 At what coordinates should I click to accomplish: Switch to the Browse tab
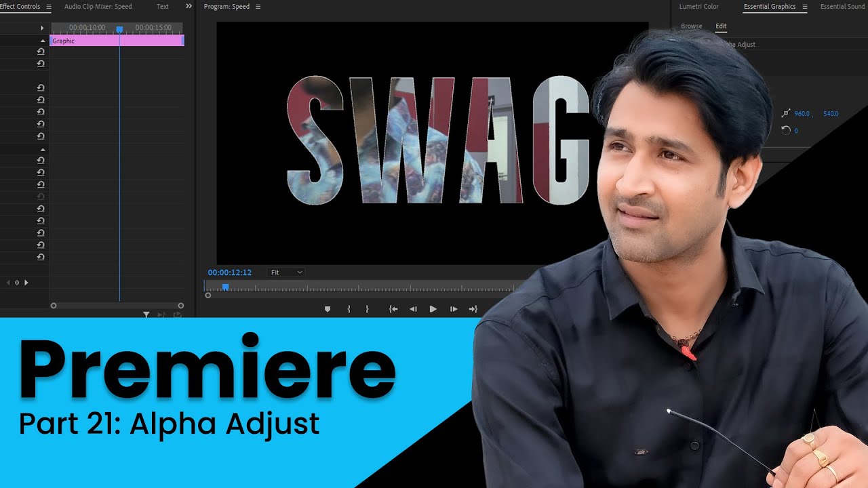click(x=692, y=26)
